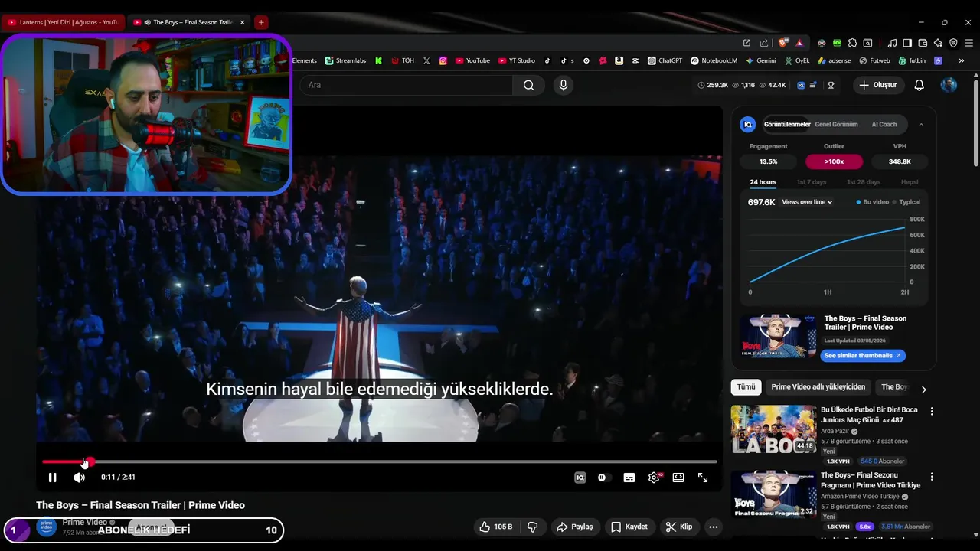Select the Hepsi time range tab
The height and width of the screenshot is (551, 980).
point(910,182)
